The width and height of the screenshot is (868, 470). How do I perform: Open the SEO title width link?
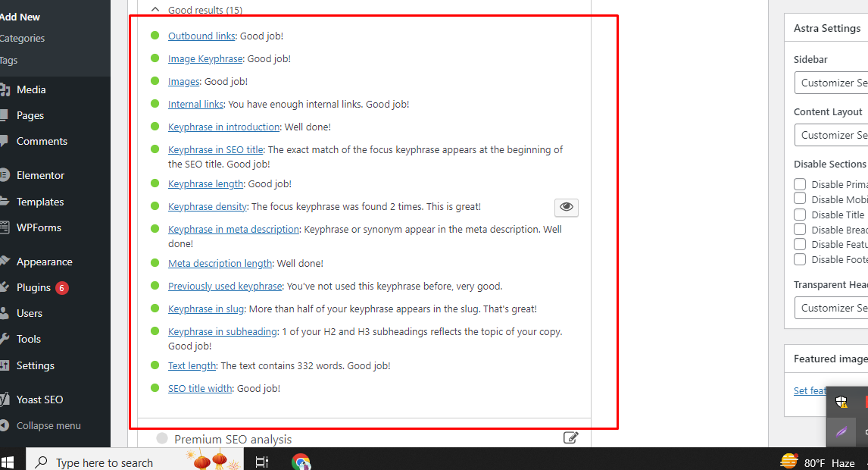click(x=200, y=389)
